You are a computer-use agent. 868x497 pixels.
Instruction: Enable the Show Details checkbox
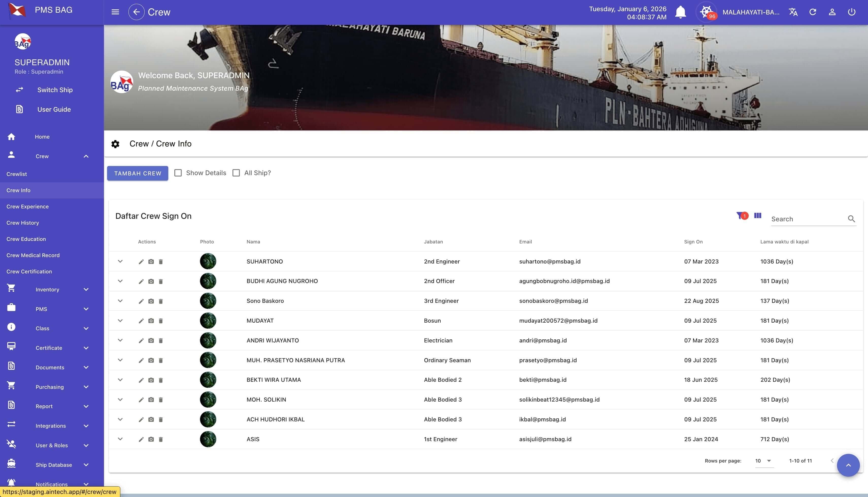tap(178, 173)
